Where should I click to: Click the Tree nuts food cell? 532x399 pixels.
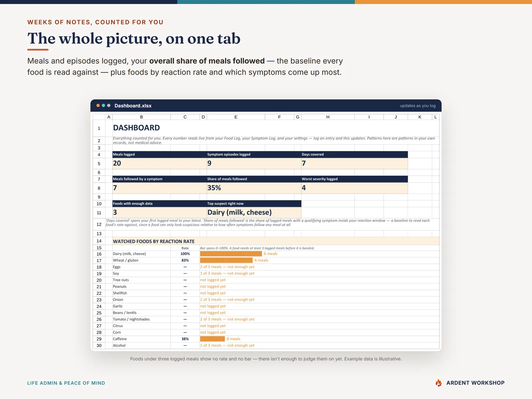(x=141, y=280)
